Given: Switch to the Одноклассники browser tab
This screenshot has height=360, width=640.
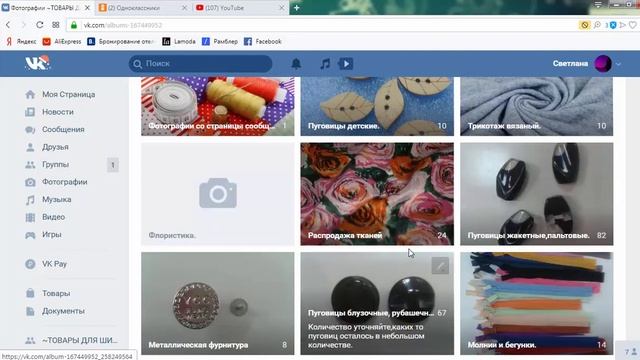Looking at the screenshot, I should tap(143, 8).
